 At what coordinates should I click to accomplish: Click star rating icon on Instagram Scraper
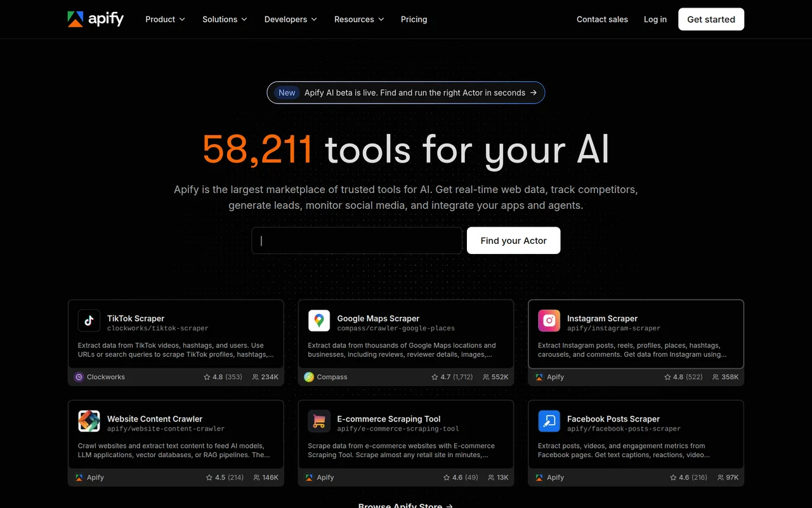pyautogui.click(x=667, y=377)
